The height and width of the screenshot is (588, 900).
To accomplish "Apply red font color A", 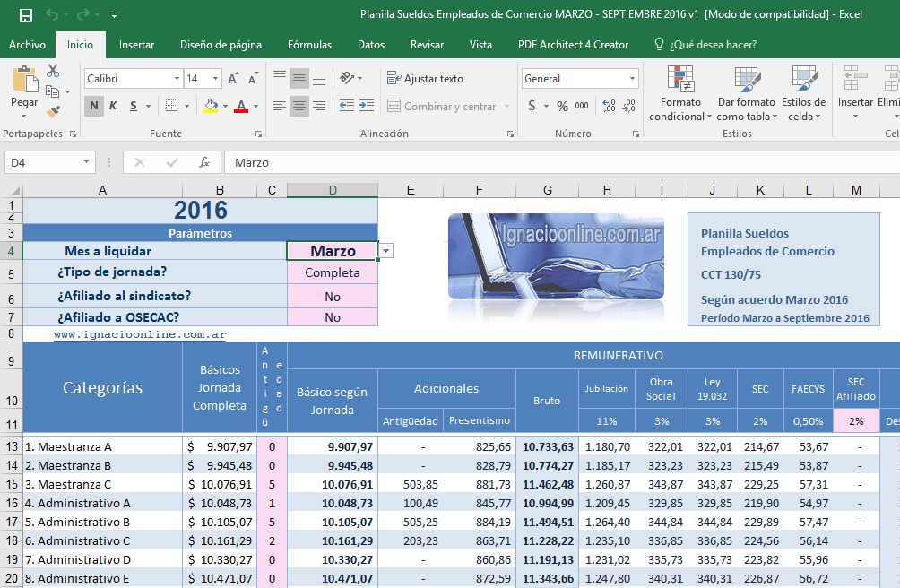I will click(x=241, y=106).
